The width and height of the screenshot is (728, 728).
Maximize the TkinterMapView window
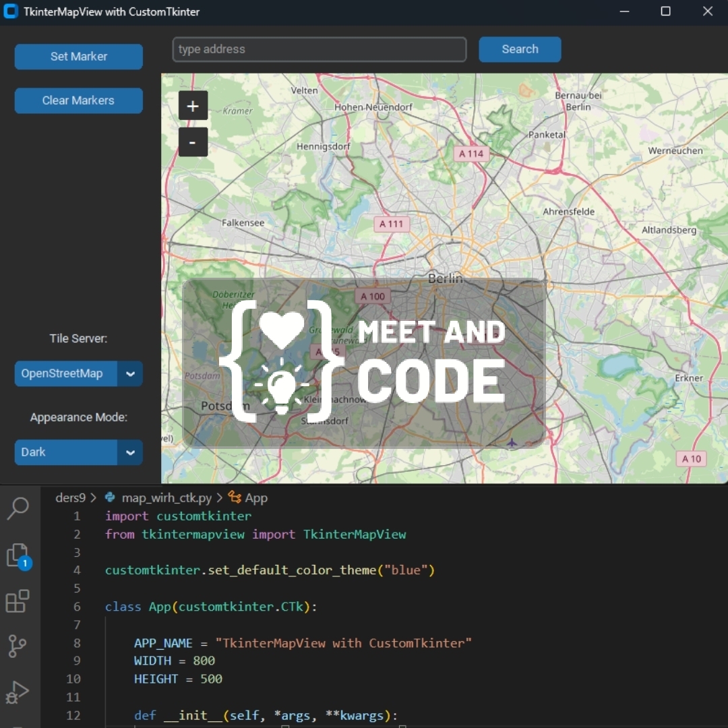coord(665,11)
